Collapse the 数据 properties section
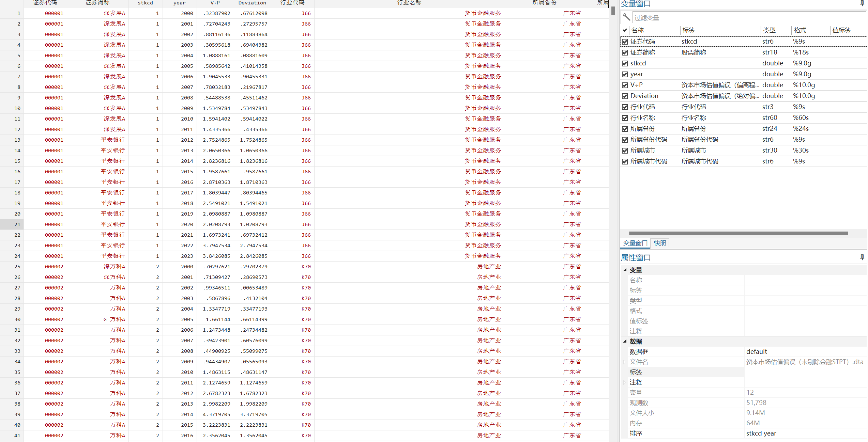Viewport: 868px width, 442px height. [x=625, y=341]
